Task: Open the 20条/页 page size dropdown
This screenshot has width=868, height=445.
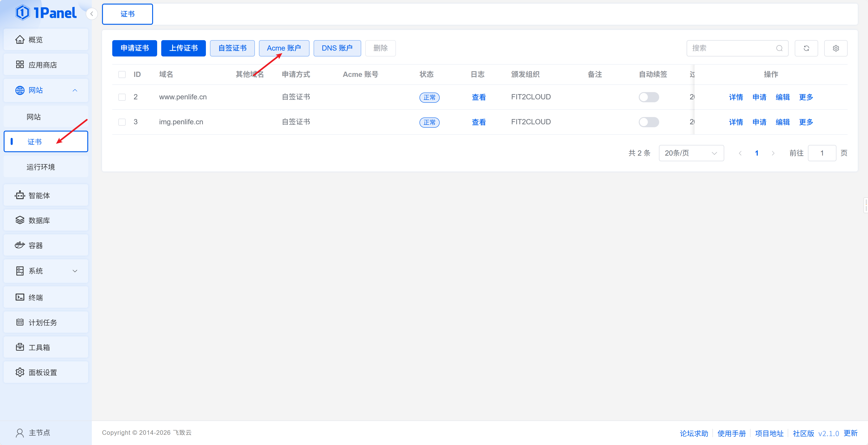Action: point(691,153)
